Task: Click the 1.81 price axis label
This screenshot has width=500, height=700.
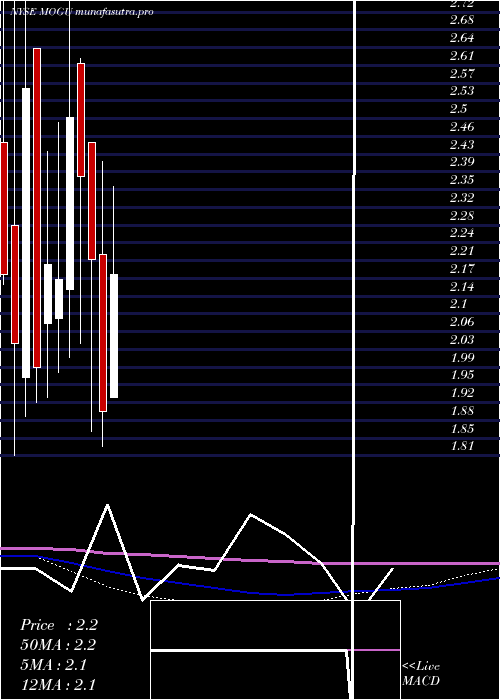Action: point(462,446)
